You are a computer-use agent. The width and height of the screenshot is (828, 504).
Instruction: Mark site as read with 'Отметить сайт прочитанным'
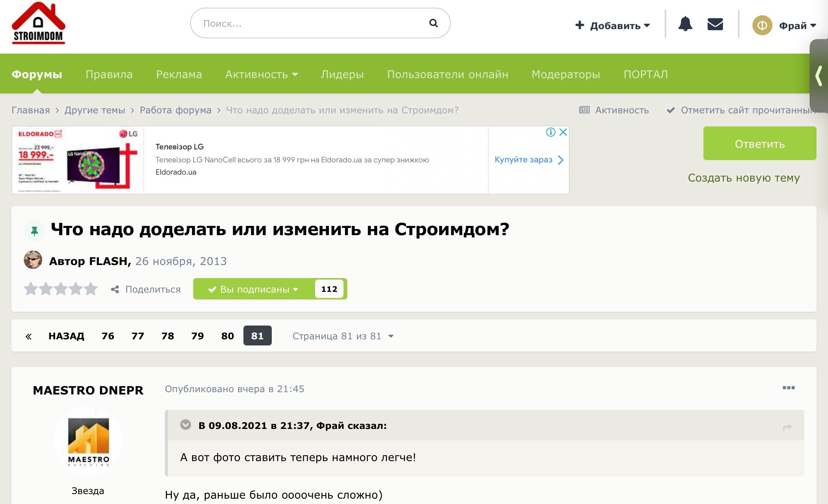coord(741,110)
